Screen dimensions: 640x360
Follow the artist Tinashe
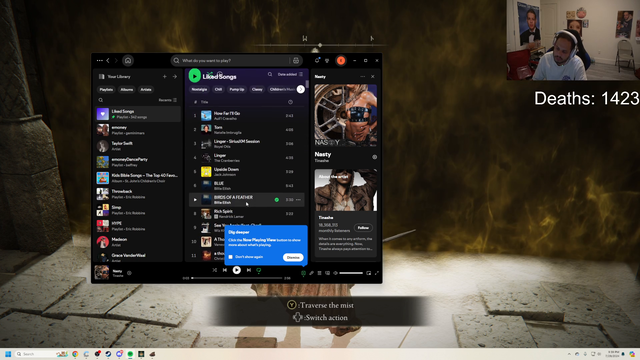coord(363,228)
